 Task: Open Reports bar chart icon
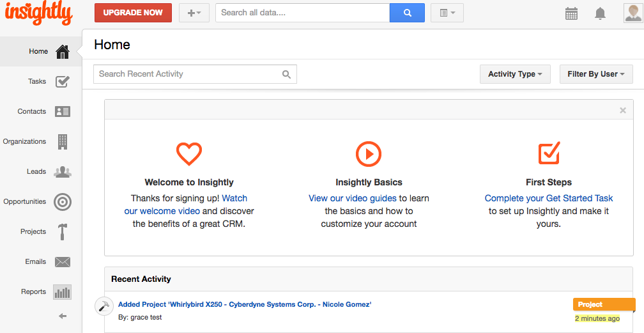point(63,292)
